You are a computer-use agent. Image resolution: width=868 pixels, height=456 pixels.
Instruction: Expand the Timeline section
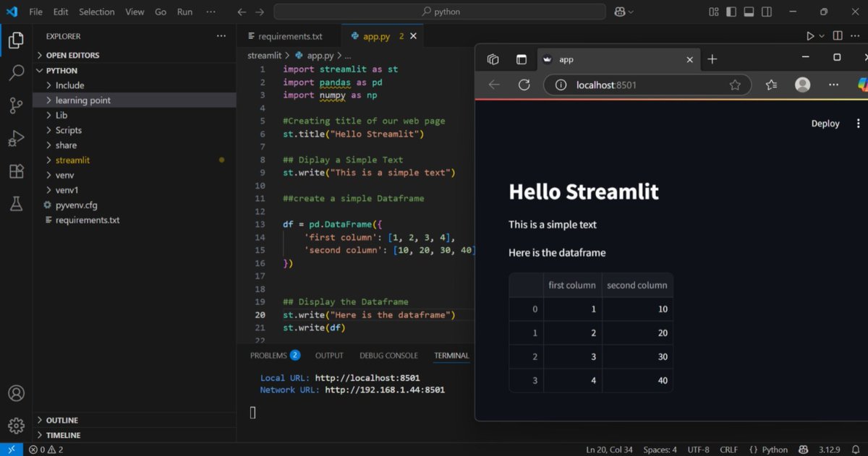135,435
